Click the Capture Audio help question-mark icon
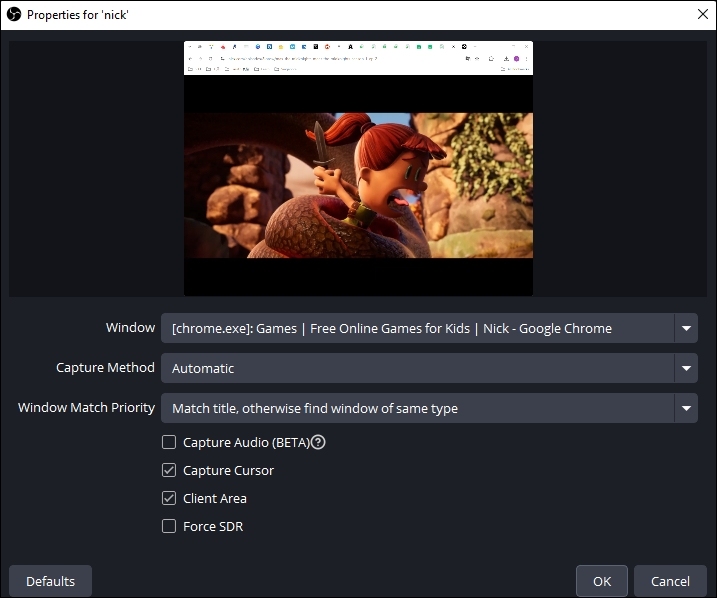Image resolution: width=717 pixels, height=598 pixels. (x=318, y=442)
